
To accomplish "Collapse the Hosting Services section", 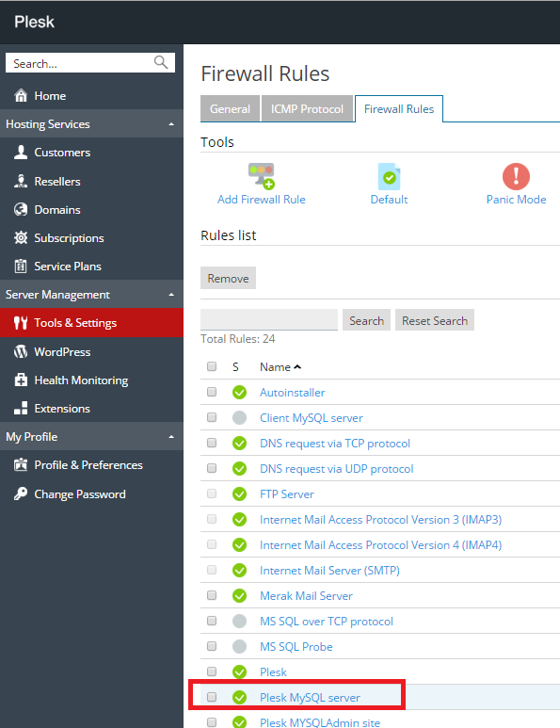I will click(171, 124).
